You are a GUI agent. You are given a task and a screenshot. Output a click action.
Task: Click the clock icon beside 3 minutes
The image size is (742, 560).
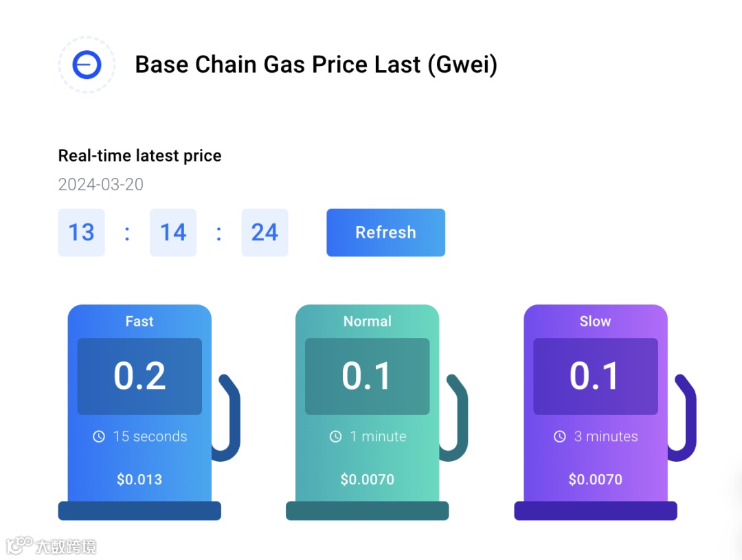pyautogui.click(x=560, y=436)
